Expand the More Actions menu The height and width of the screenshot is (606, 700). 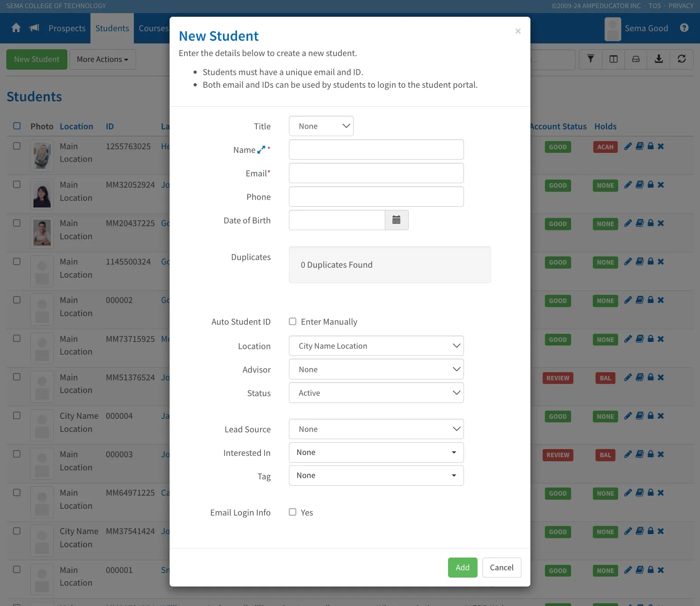(x=103, y=59)
